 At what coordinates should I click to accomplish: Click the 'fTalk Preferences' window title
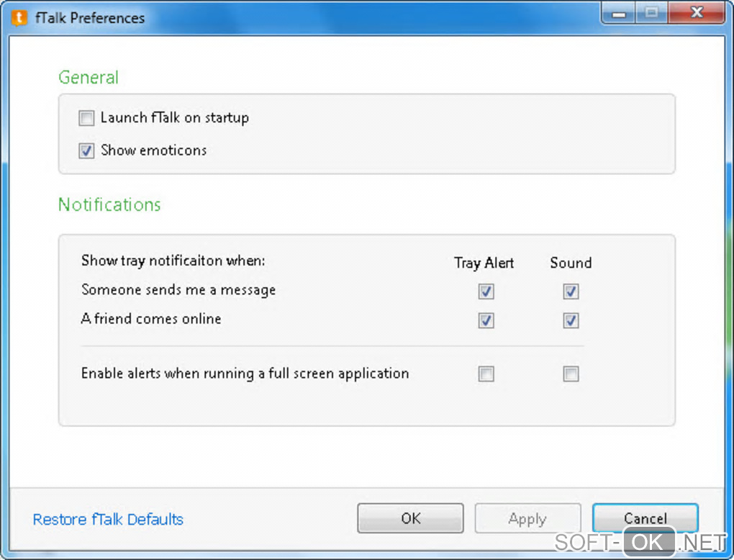click(90, 18)
